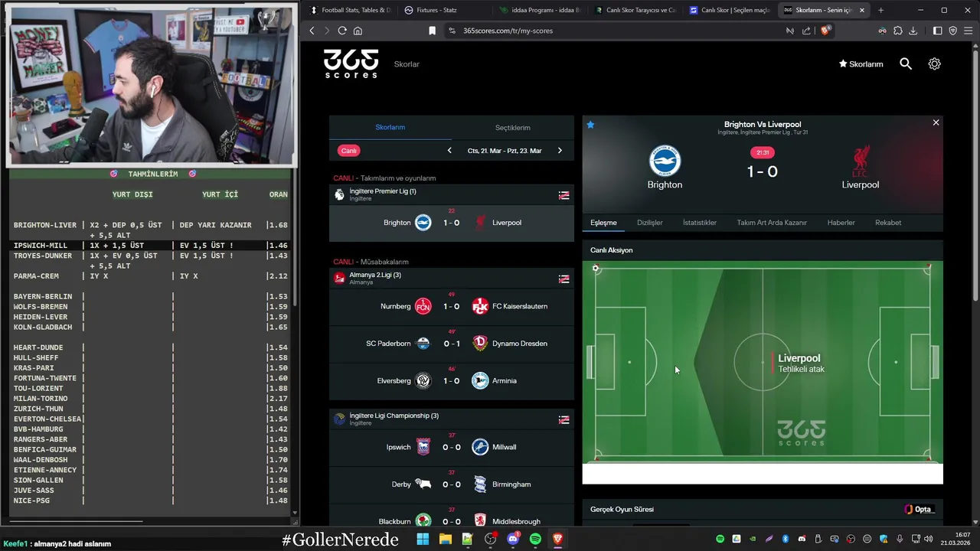Screen dimensions: 980x551
Task: Go to browser home page
Action: (x=358, y=31)
